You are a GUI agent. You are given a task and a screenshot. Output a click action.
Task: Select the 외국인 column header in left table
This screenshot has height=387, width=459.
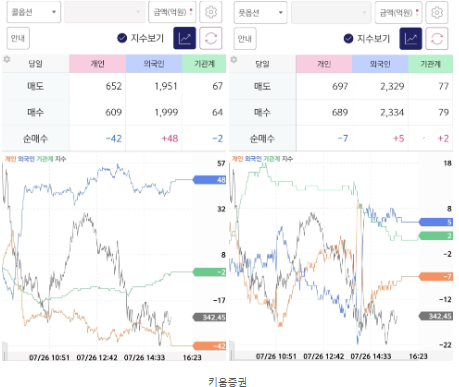click(154, 64)
